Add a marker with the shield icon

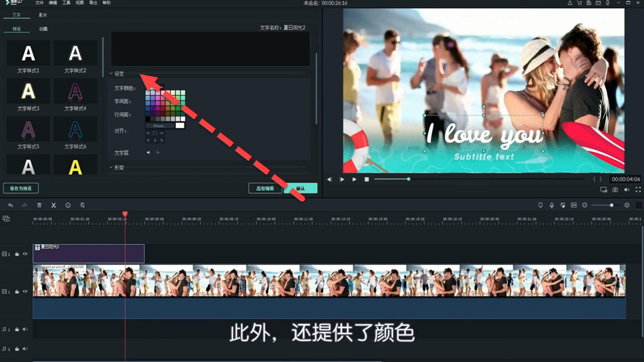click(540, 205)
